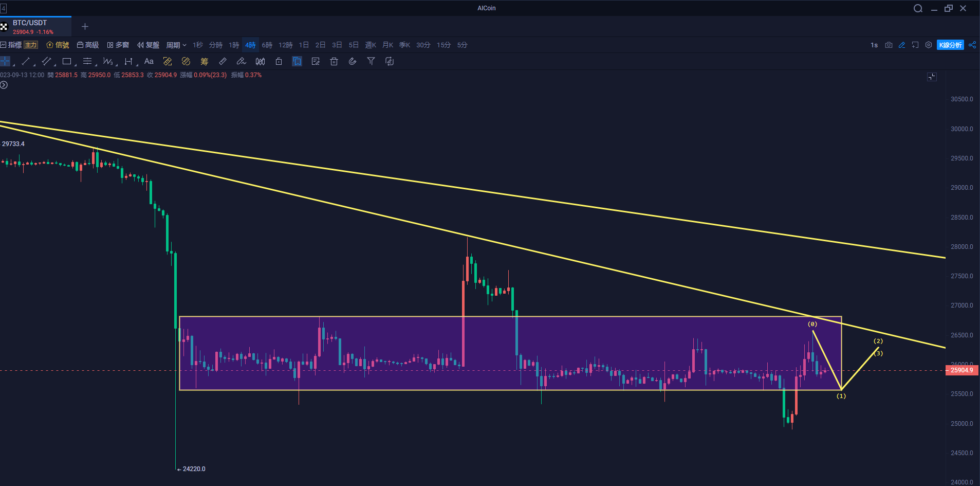Choose the Aa text annotation tool
Viewport: 980px width, 486px height.
pyautogui.click(x=149, y=61)
